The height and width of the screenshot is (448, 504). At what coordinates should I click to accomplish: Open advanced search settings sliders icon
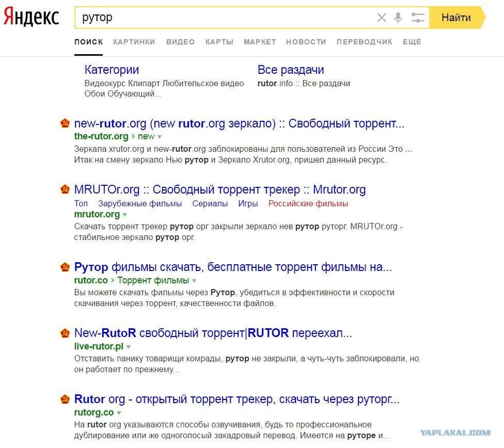(x=418, y=18)
